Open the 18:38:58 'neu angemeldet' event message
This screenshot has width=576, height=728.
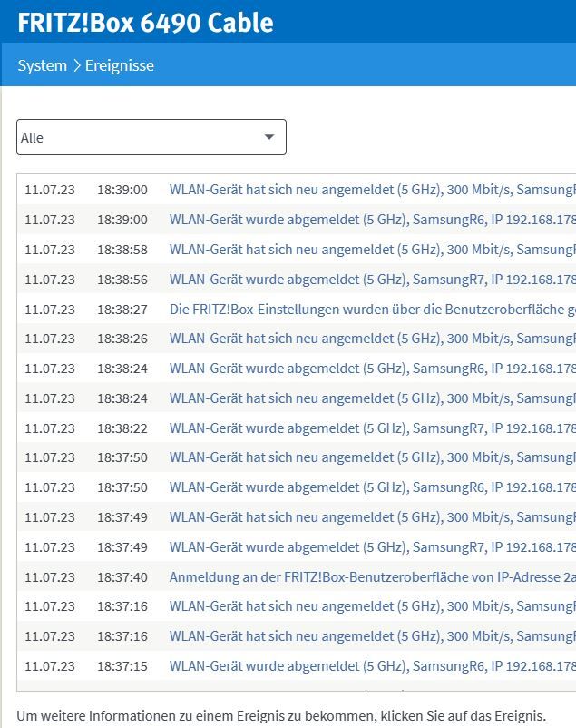point(372,250)
